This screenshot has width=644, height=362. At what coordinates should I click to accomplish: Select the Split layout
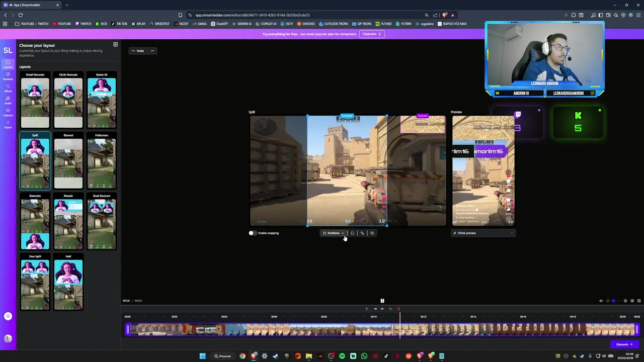35,161
